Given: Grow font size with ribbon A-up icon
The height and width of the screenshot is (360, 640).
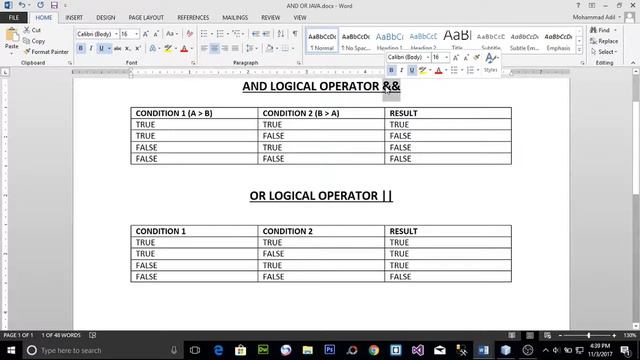Looking at the screenshot, I should 146,34.
